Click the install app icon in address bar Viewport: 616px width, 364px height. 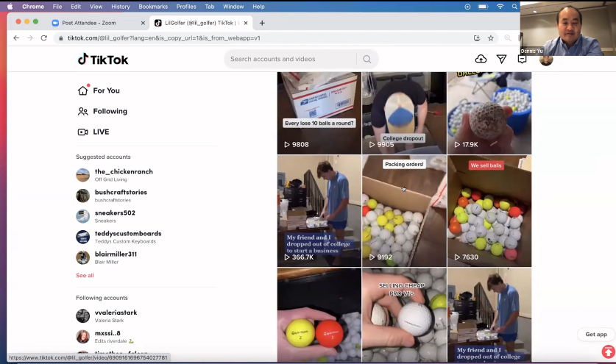pos(477,38)
